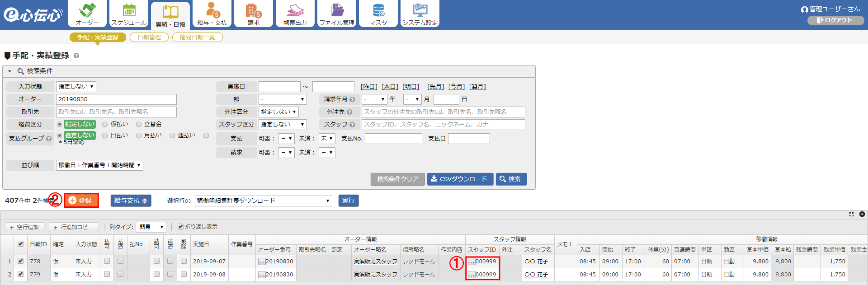This screenshot has width=868, height=285.
Task: Select the 日払い radio button
Action: pos(105,135)
